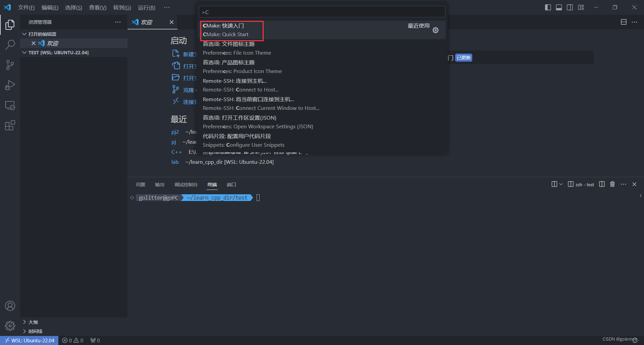The image size is (644, 345).
Task: Open the 选择(S) menu
Action: [73, 7]
